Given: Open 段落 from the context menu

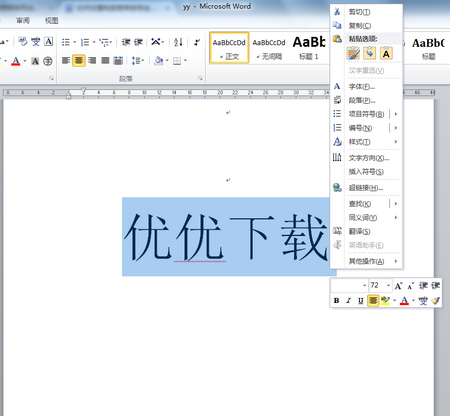Looking at the screenshot, I should click(x=367, y=100).
